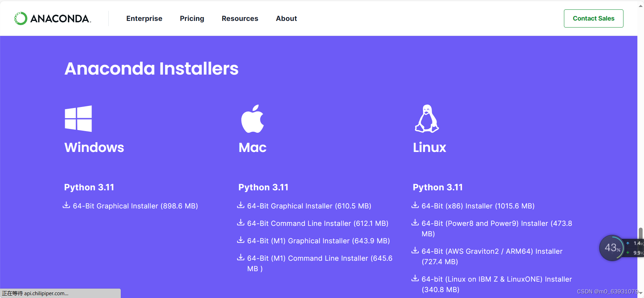Download Windows 64-Bit Graphical Installer (898.6 MB)

(135, 206)
